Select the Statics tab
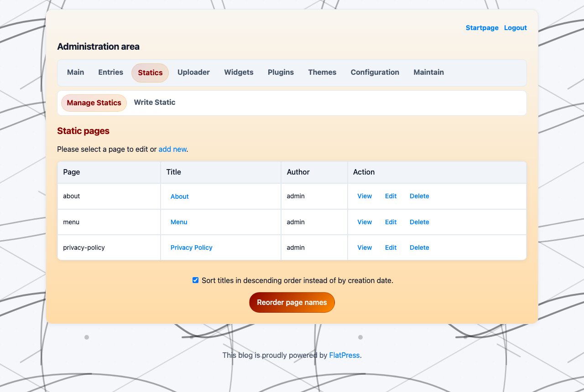The height and width of the screenshot is (392, 584). click(x=150, y=73)
